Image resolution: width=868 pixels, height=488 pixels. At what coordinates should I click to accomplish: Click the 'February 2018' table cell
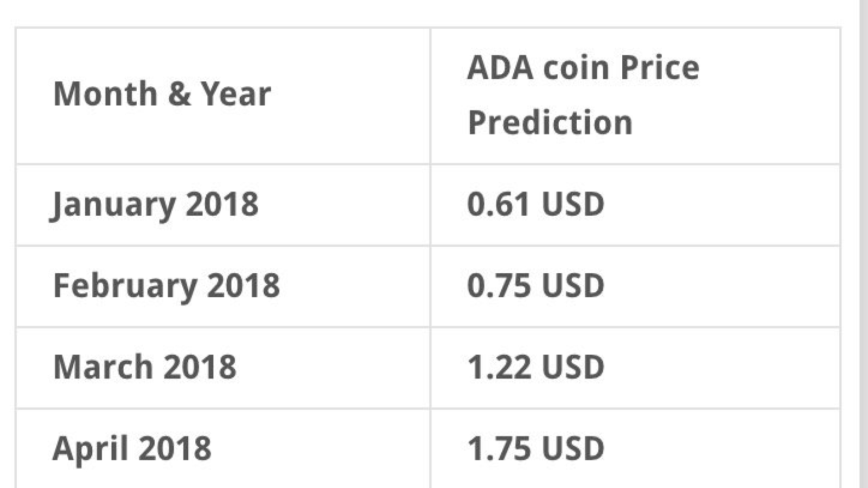[x=223, y=286]
